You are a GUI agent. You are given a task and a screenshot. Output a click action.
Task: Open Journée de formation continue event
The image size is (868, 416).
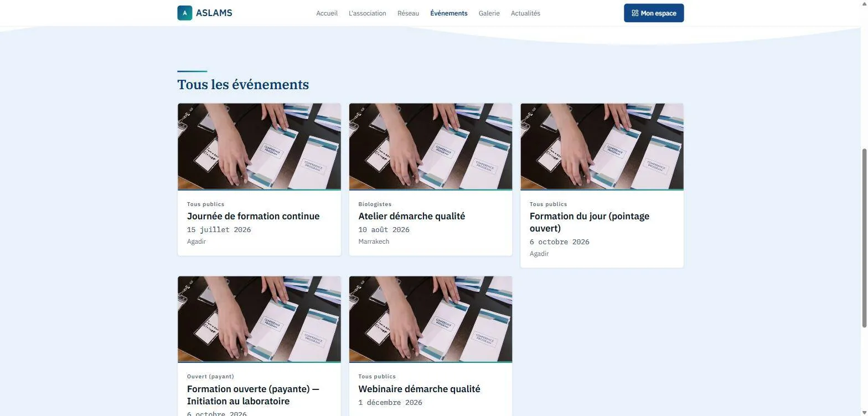(x=253, y=216)
